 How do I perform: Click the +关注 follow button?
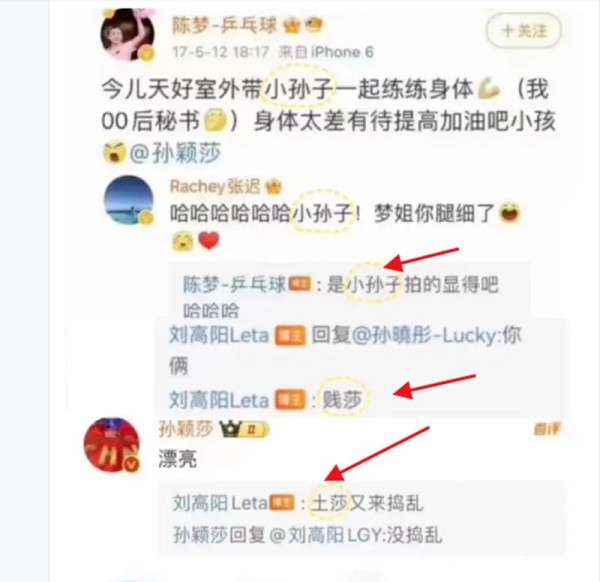(x=523, y=31)
